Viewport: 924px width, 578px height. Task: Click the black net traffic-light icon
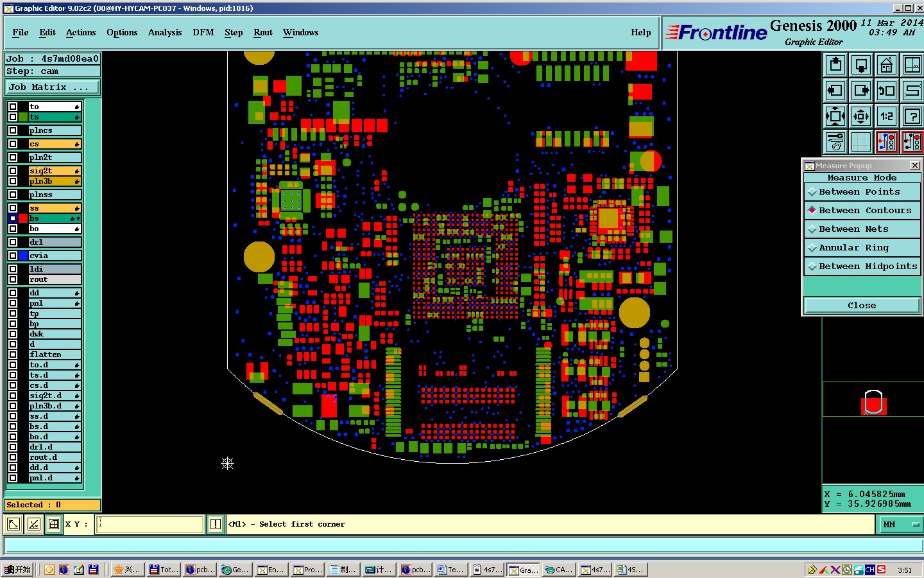pos(912,142)
